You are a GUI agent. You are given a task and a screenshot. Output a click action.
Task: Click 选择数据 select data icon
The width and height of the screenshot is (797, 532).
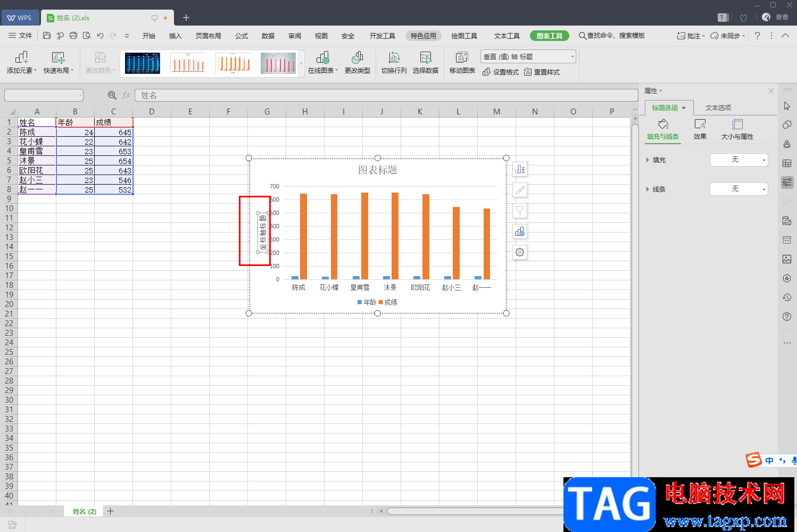[426, 63]
